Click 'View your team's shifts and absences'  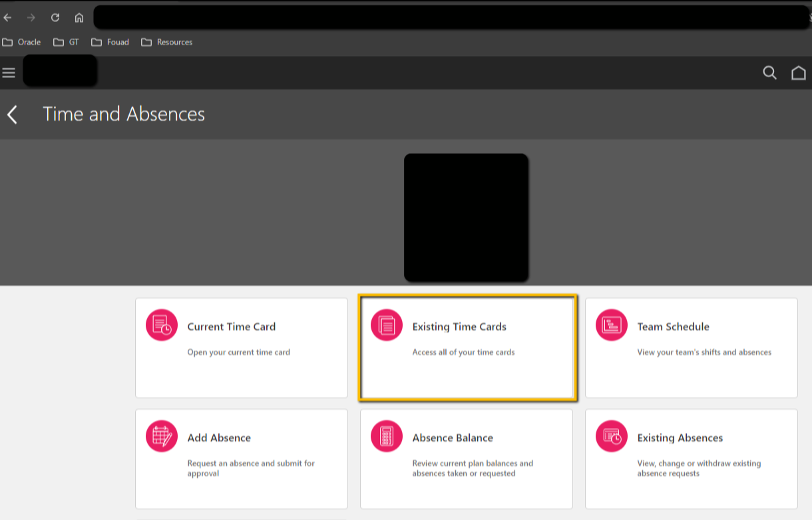tap(704, 352)
